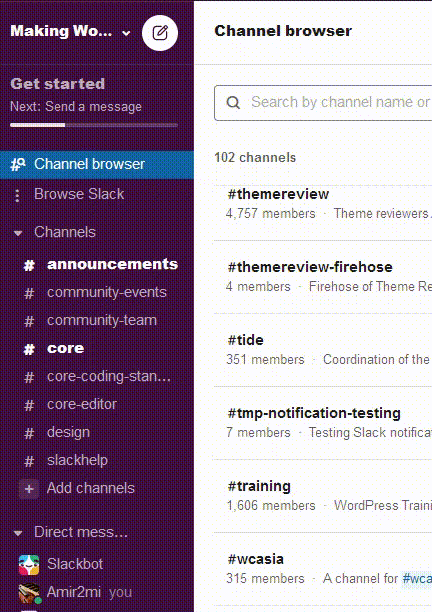Click hash icon next to community-events
This screenshot has width=432, height=612.
coord(29,294)
